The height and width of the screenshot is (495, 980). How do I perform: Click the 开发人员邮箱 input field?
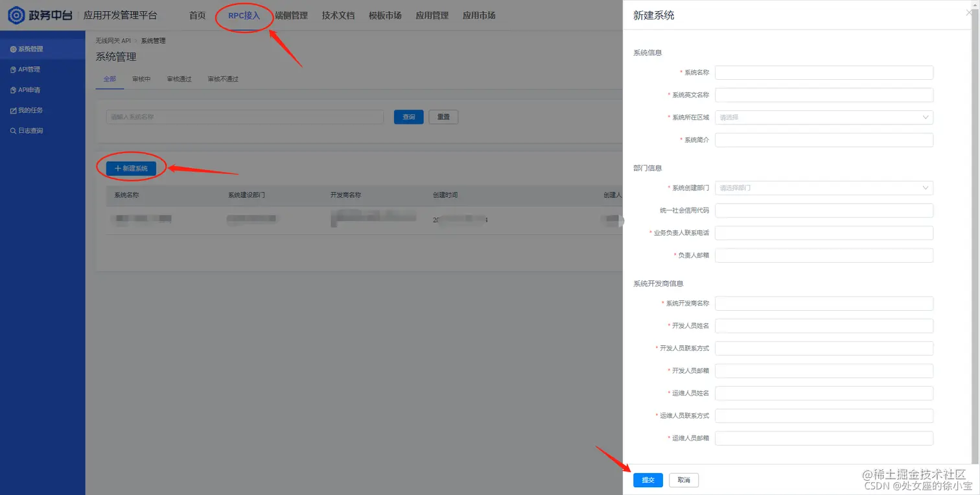(824, 370)
